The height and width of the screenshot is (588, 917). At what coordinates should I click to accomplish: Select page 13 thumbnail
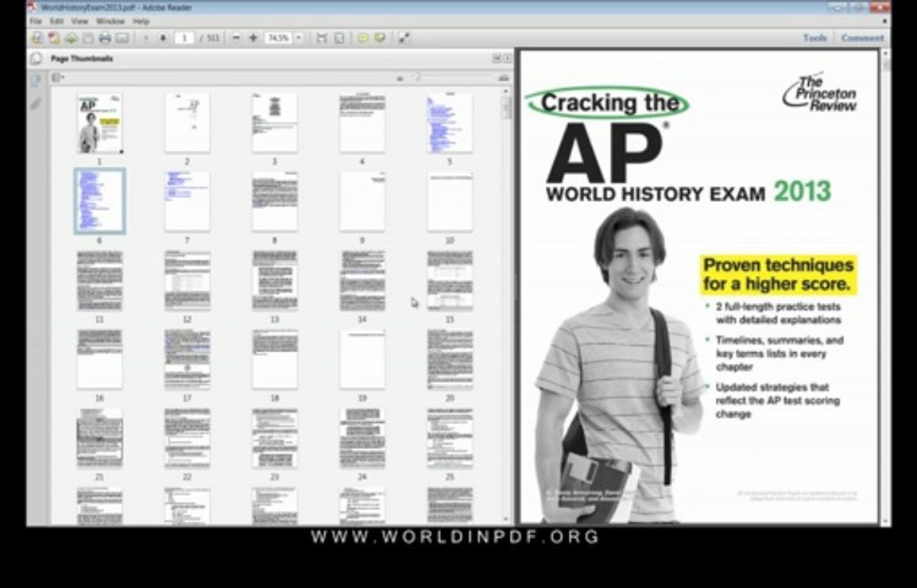click(274, 280)
